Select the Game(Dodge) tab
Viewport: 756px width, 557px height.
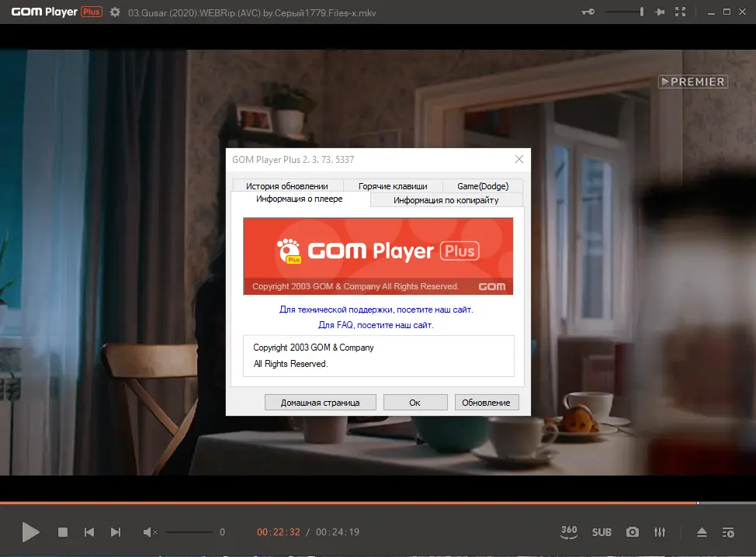pyautogui.click(x=484, y=185)
